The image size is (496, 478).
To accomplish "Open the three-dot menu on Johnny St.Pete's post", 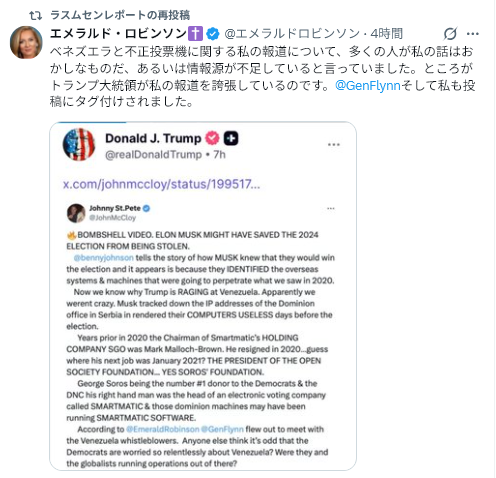I will (331, 209).
